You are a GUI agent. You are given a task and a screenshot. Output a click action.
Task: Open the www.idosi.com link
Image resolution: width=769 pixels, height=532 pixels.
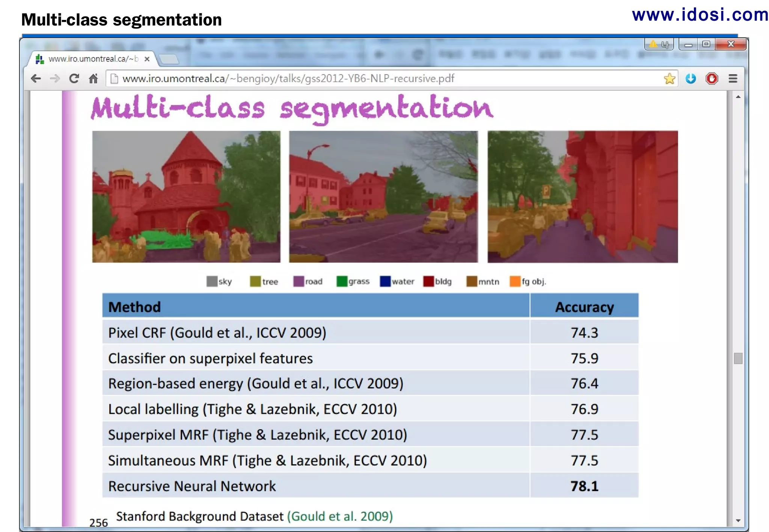(x=700, y=15)
